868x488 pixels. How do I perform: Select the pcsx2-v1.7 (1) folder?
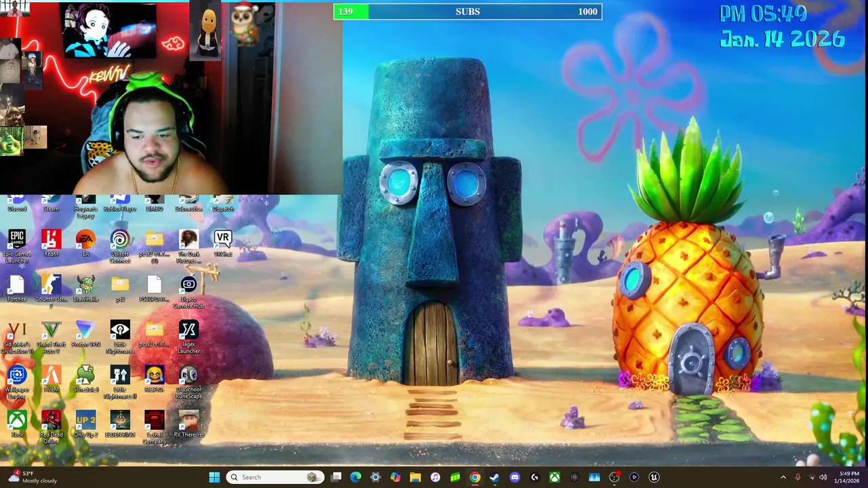(x=154, y=246)
